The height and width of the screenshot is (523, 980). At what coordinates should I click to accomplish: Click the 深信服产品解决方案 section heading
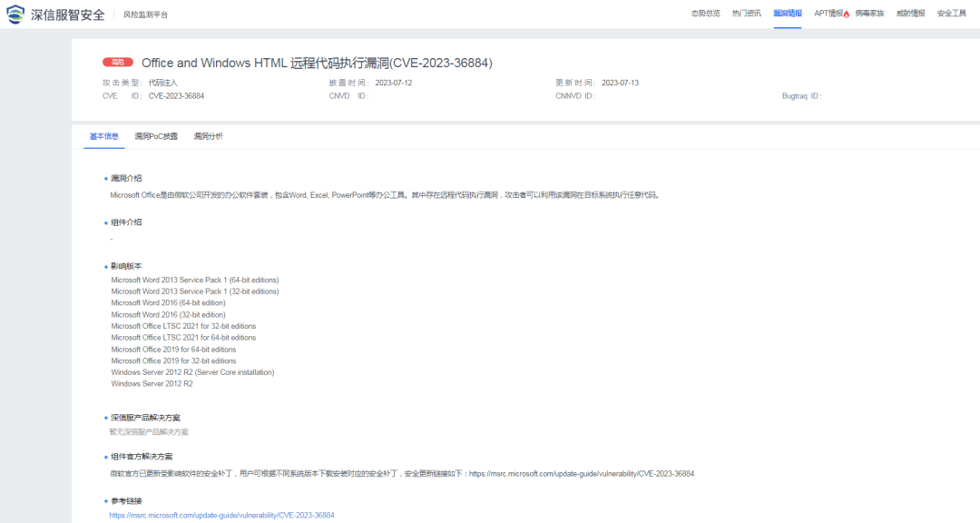pos(145,418)
